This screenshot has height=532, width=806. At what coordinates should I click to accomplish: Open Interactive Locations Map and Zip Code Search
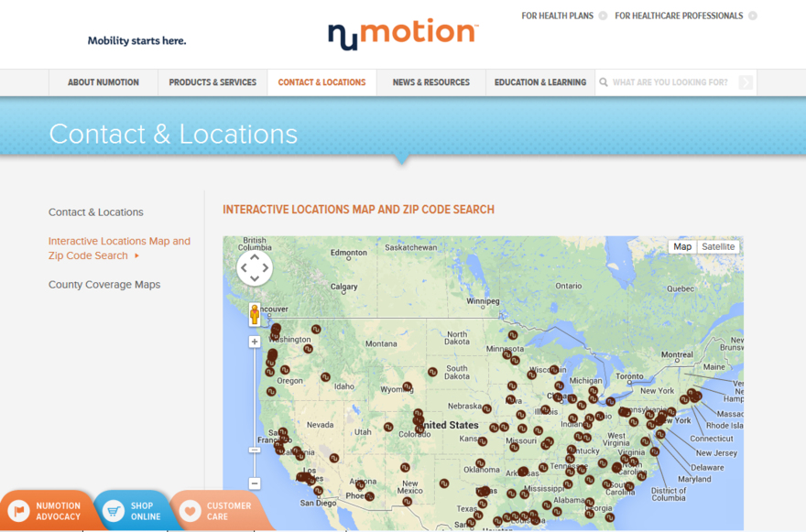[119, 248]
